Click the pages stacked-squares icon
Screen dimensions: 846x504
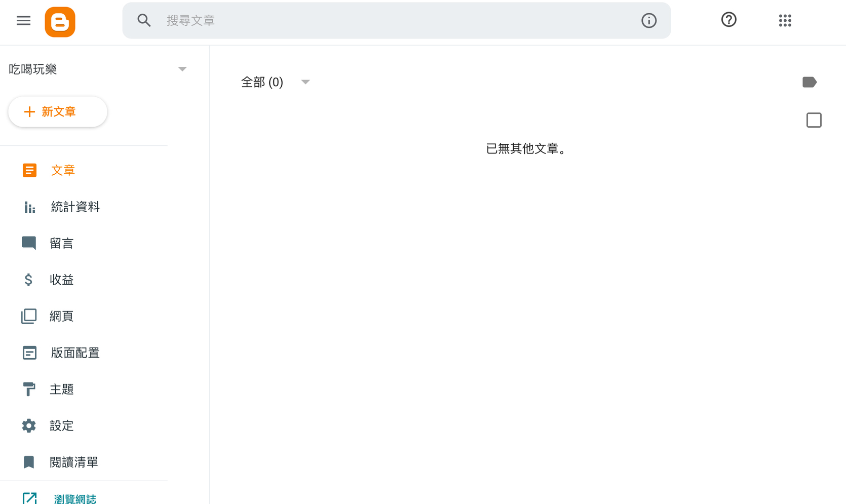coord(29,316)
